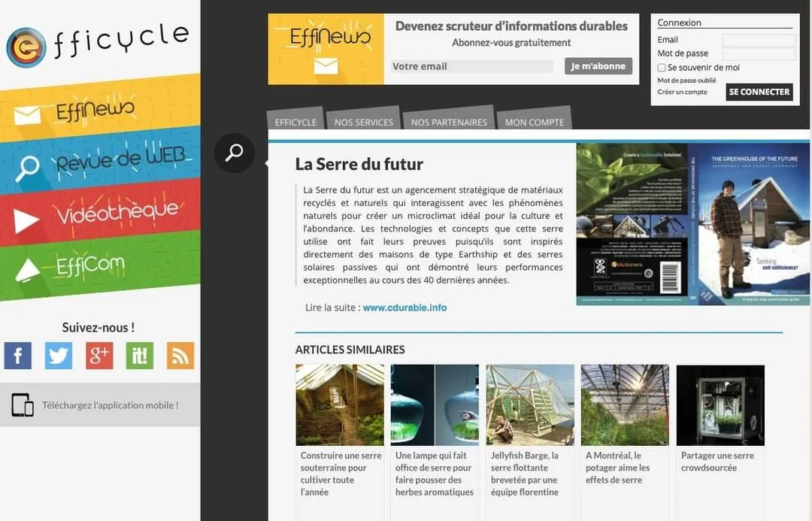Screen dimensions: 812x521
Task: Click Abonnez-vous gratuitement text
Action: (x=512, y=42)
